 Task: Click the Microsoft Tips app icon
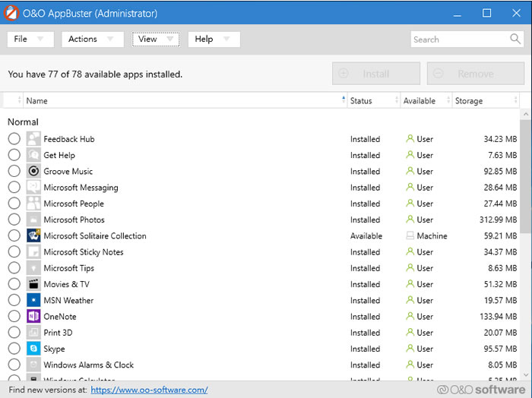[33, 268]
